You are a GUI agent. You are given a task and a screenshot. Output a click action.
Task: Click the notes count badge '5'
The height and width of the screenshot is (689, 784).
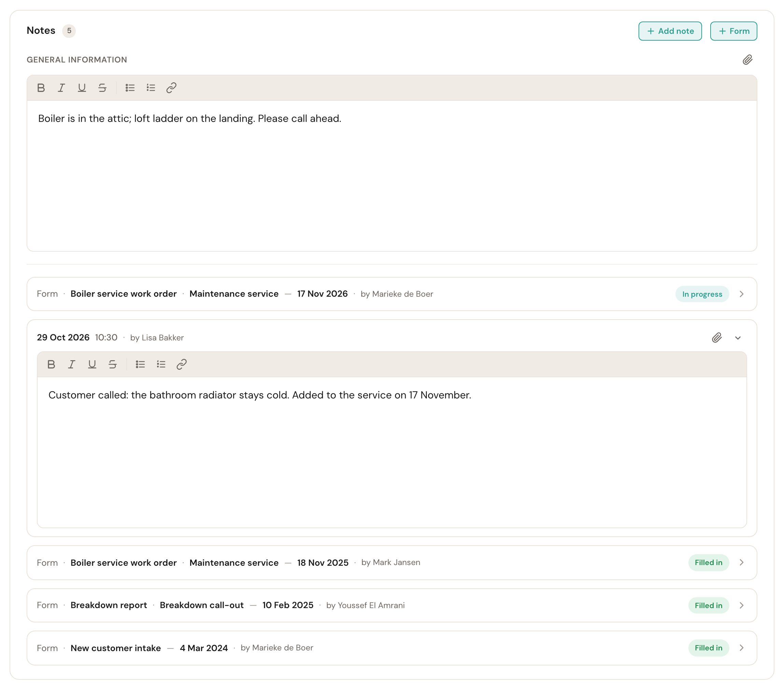pyautogui.click(x=69, y=31)
